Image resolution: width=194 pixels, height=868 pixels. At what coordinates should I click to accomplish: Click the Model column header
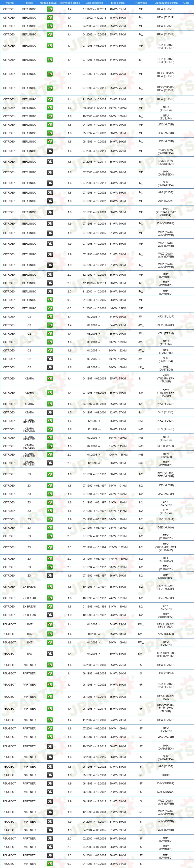30,3
